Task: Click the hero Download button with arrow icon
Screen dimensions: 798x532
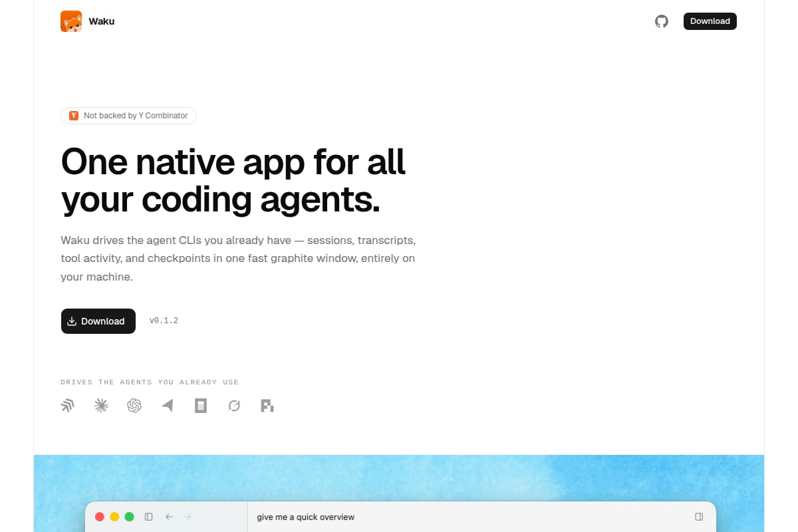Action: 98,321
